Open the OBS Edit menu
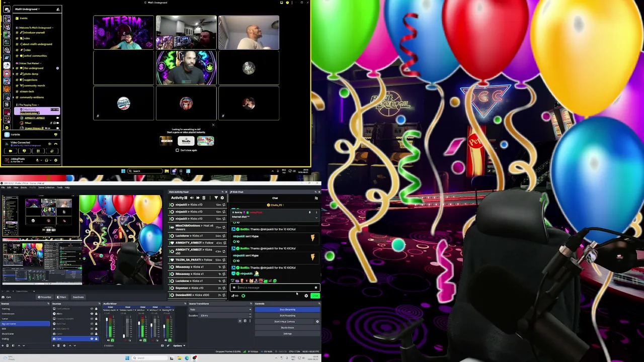 coord(9,188)
